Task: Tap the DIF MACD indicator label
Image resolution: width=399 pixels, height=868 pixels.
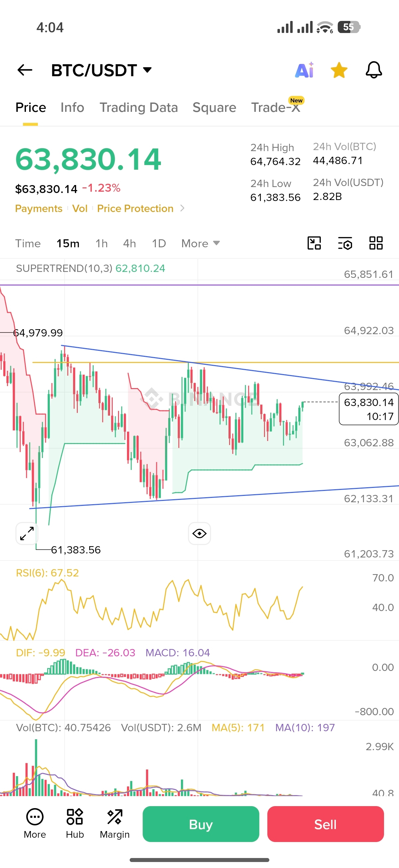Action: 41,653
